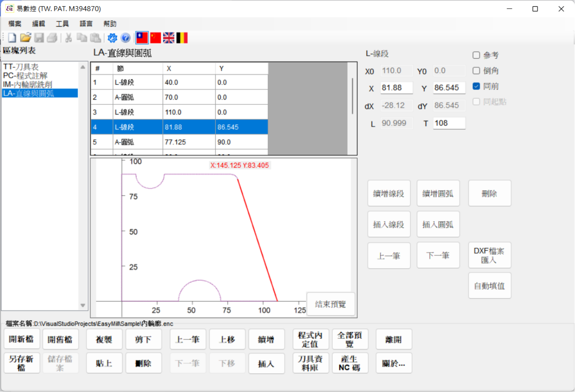Image resolution: width=575 pixels, height=392 pixels.
Task: Click the 產生NC碼 button
Action: pyautogui.click(x=350, y=363)
